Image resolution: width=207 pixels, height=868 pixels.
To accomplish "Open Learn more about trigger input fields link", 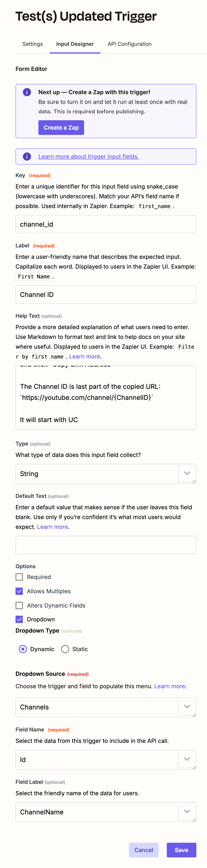I will [x=88, y=156].
